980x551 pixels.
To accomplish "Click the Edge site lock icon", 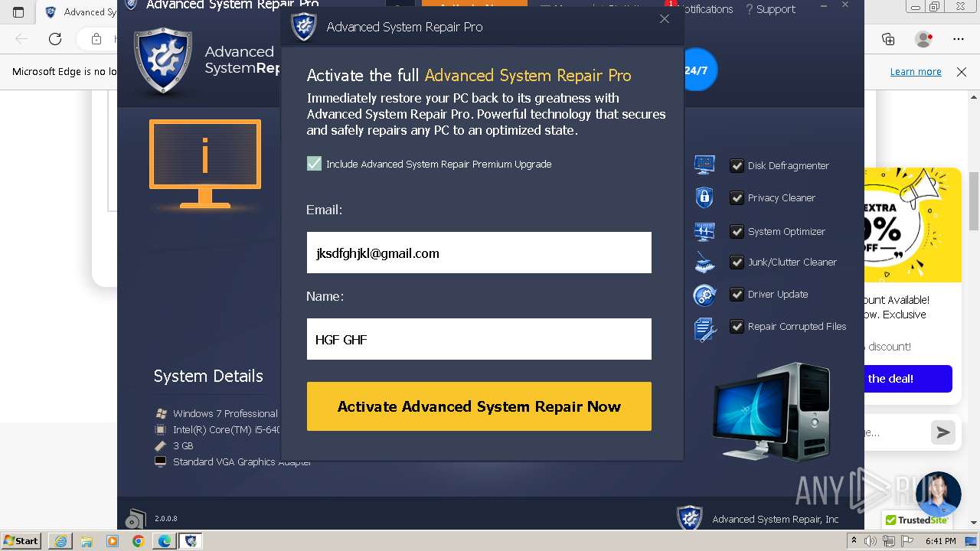I will click(x=96, y=38).
